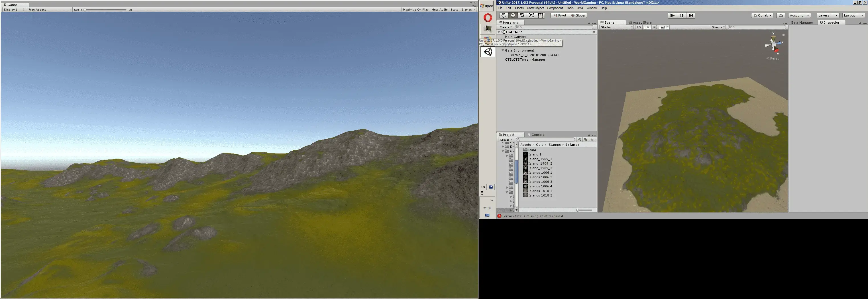Advance one frame with the Step button
The image size is (868, 299).
point(691,15)
